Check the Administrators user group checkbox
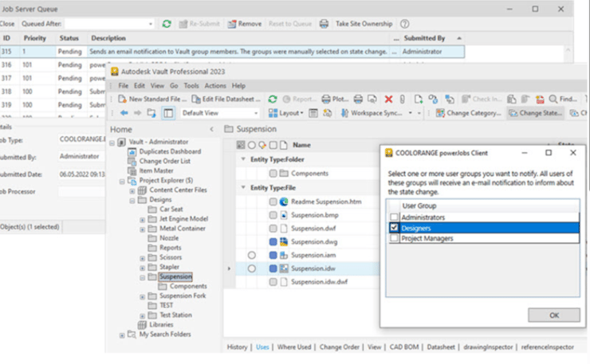The height and width of the screenshot is (364, 590). coord(394,217)
